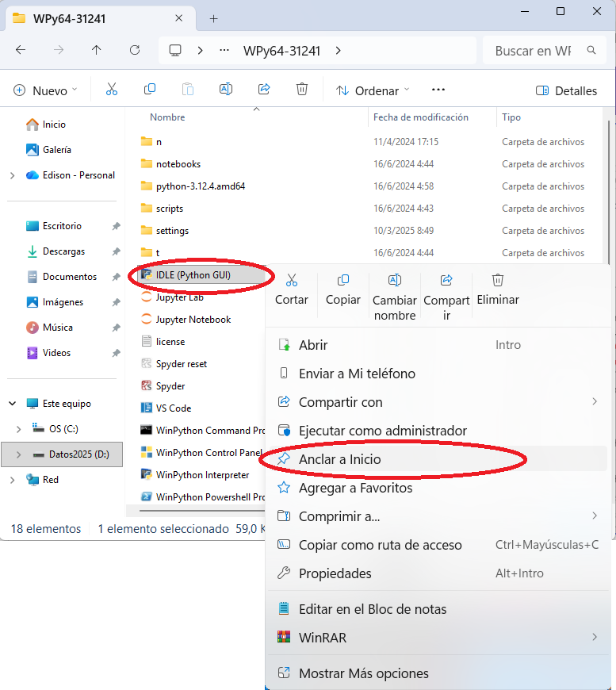Sort by Fecha de modificación column
Screen dimensions: 616x690
coord(421,117)
